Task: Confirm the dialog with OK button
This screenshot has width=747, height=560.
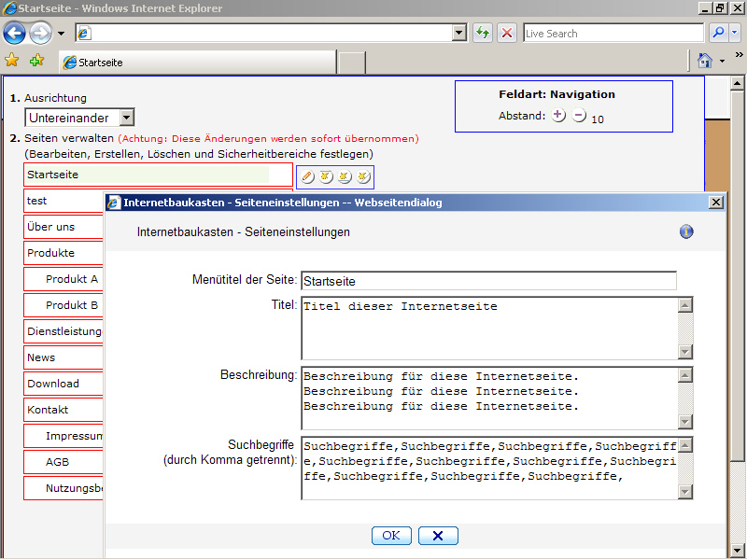Action: [x=391, y=535]
